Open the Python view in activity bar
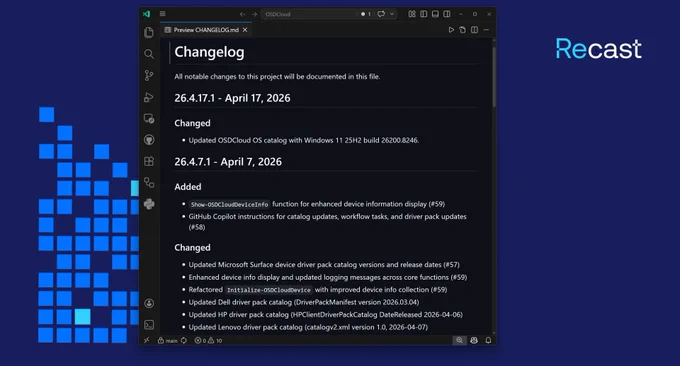 [149, 204]
